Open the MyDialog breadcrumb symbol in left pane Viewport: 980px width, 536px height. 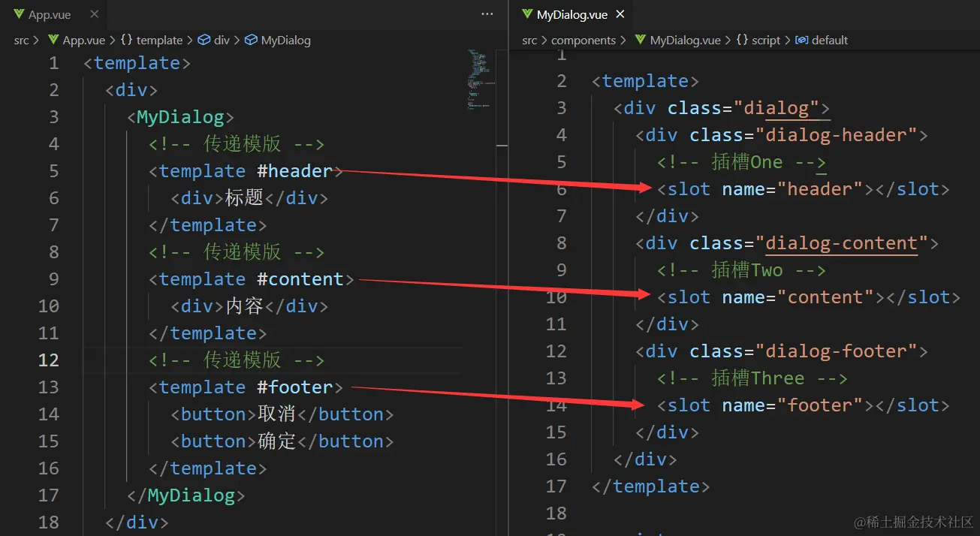tap(285, 41)
